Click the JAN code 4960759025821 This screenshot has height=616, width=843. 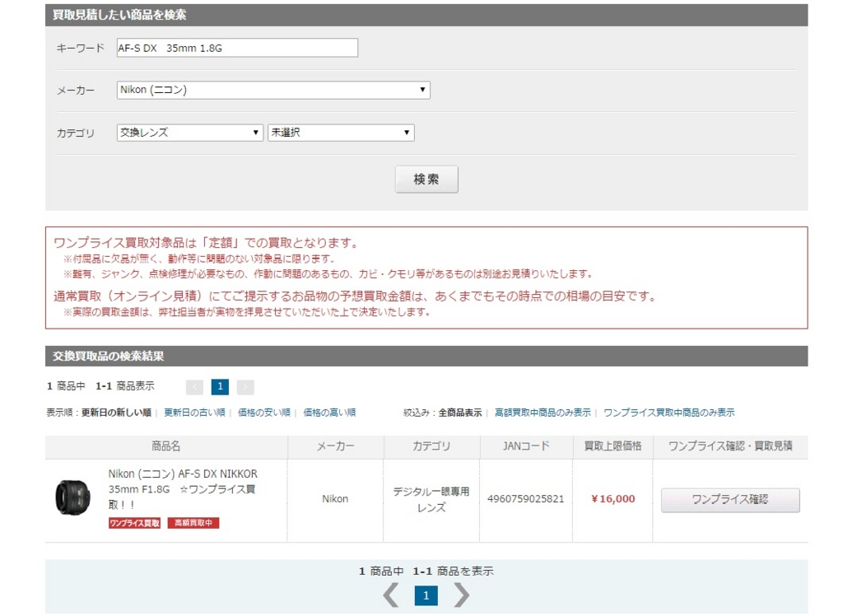pyautogui.click(x=526, y=499)
